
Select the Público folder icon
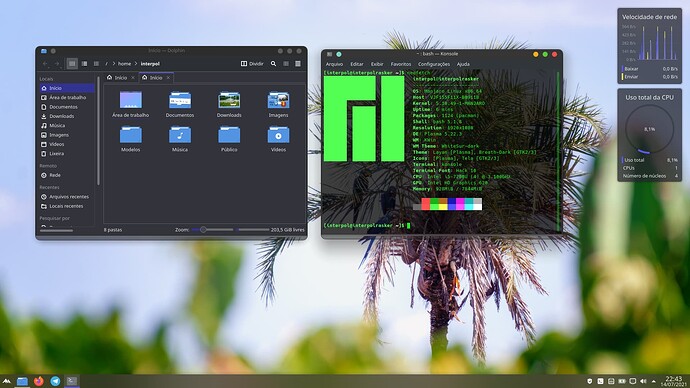tap(229, 135)
